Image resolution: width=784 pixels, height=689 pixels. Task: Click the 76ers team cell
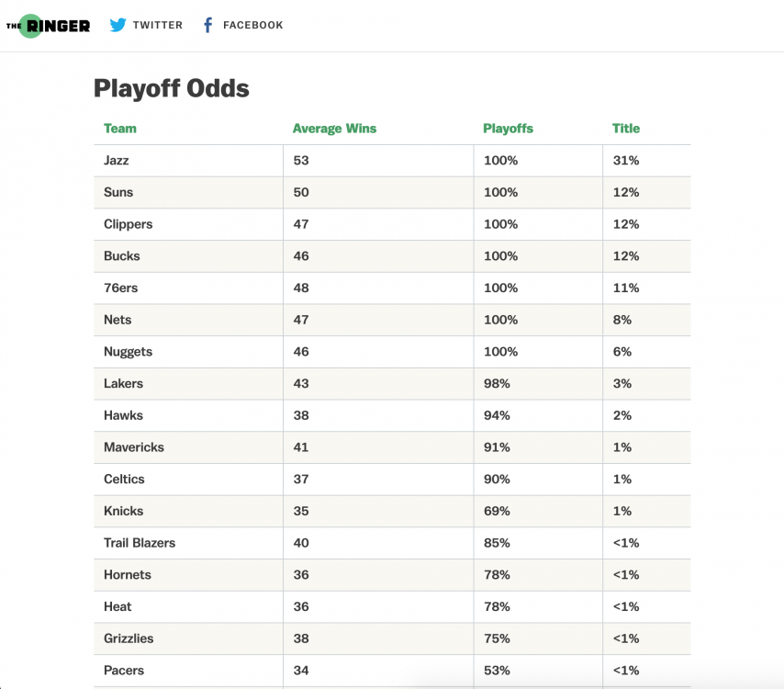pyautogui.click(x=121, y=288)
